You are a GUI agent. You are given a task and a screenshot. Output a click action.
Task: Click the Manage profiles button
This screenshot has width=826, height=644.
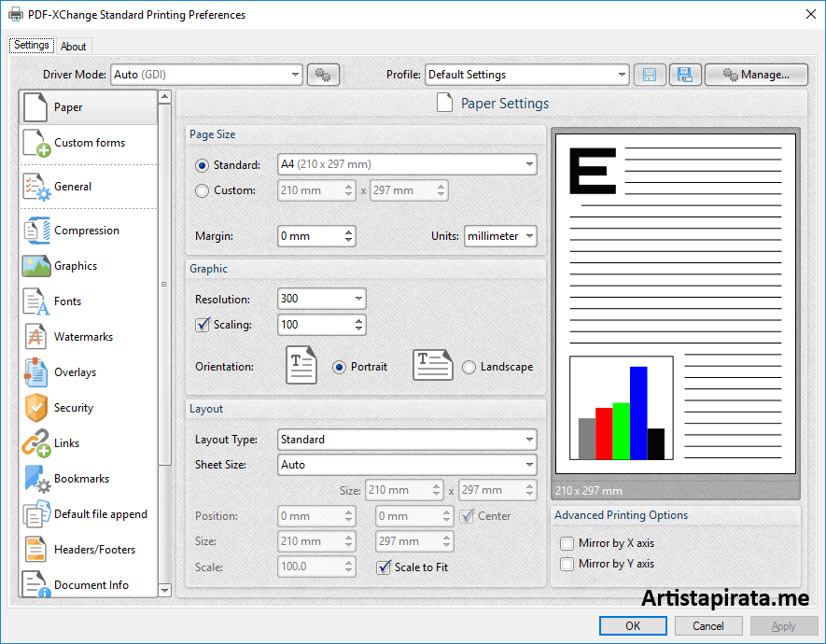[756, 75]
